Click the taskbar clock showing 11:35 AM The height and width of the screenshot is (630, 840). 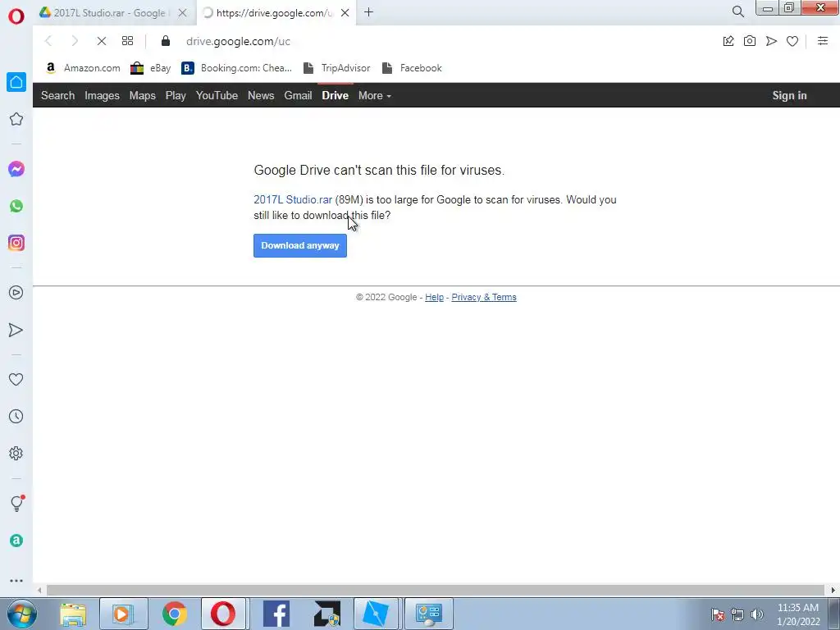point(798,614)
